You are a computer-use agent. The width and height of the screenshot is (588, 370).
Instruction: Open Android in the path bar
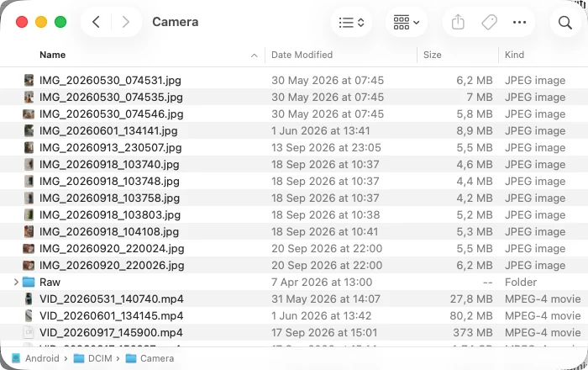[35, 358]
